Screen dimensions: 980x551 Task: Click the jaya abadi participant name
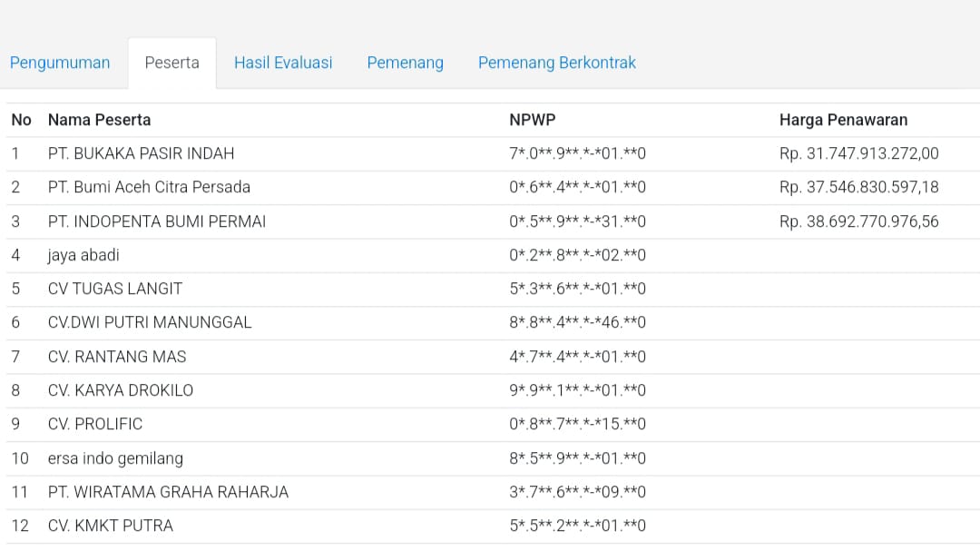pos(83,255)
